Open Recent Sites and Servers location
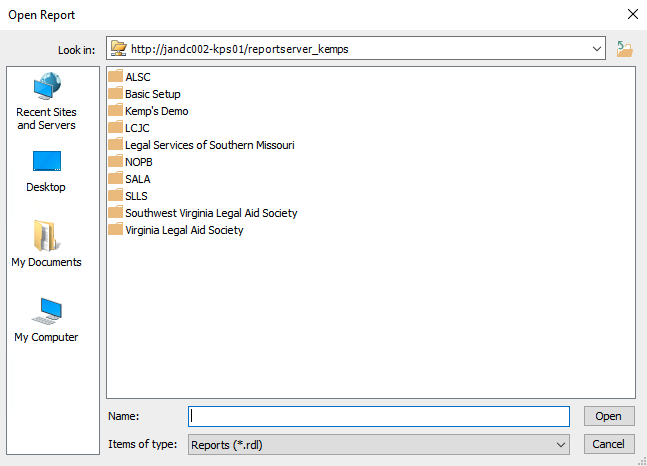 tap(47, 102)
